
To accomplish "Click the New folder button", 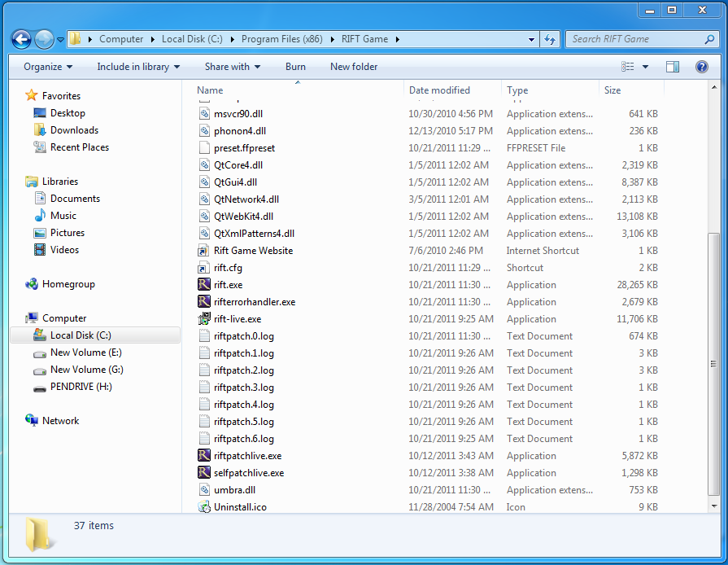I will tap(354, 67).
